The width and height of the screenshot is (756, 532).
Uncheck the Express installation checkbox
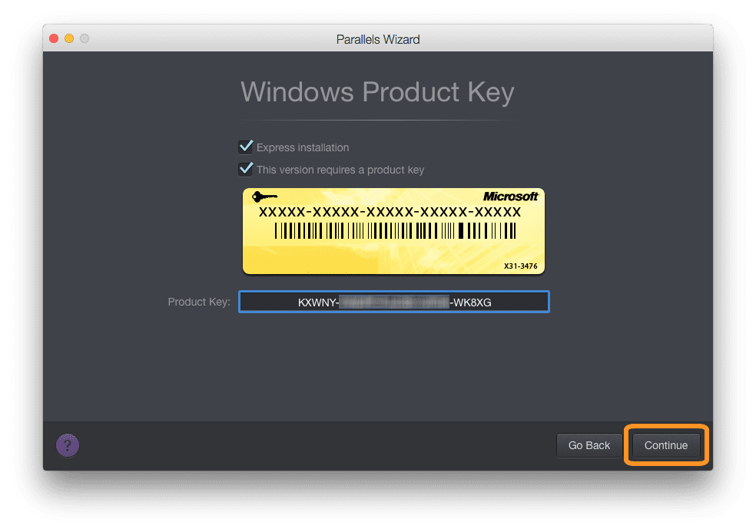[245, 147]
